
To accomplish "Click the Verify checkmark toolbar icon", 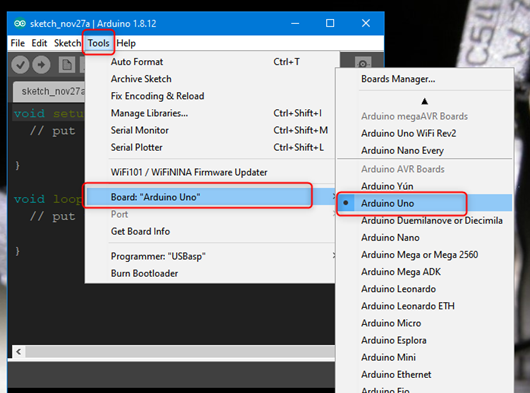I will (21, 64).
